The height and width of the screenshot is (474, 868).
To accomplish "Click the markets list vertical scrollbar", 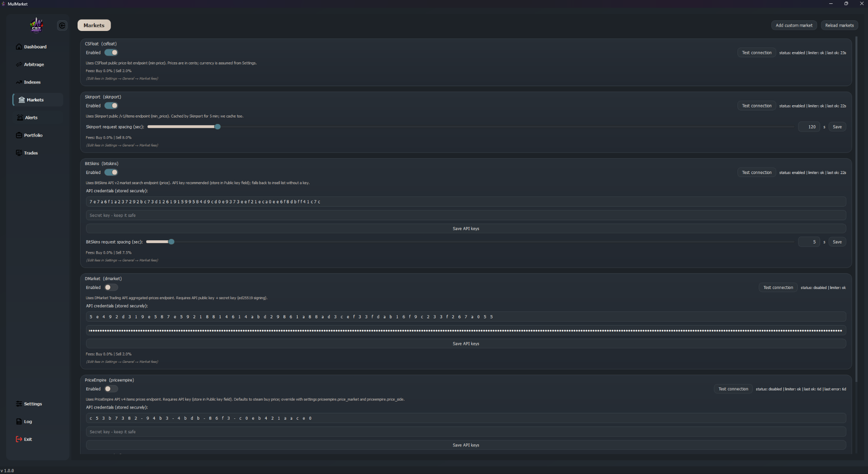I will (x=857, y=209).
